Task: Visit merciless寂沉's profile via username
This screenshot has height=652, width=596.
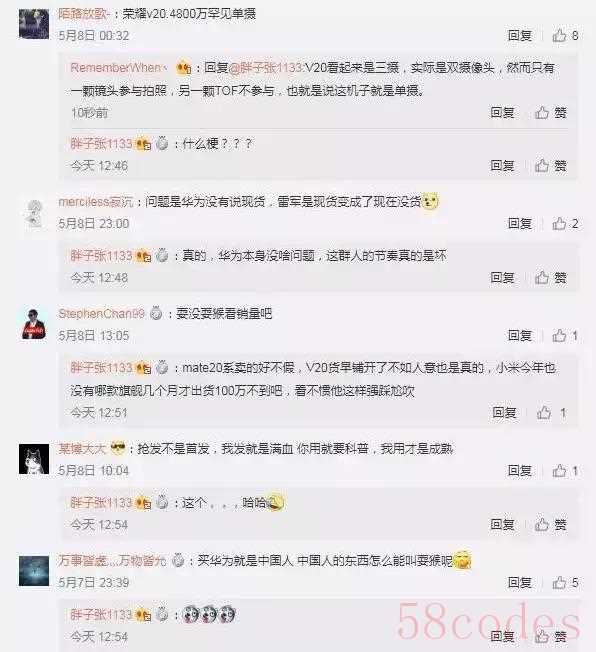Action: 96,202
